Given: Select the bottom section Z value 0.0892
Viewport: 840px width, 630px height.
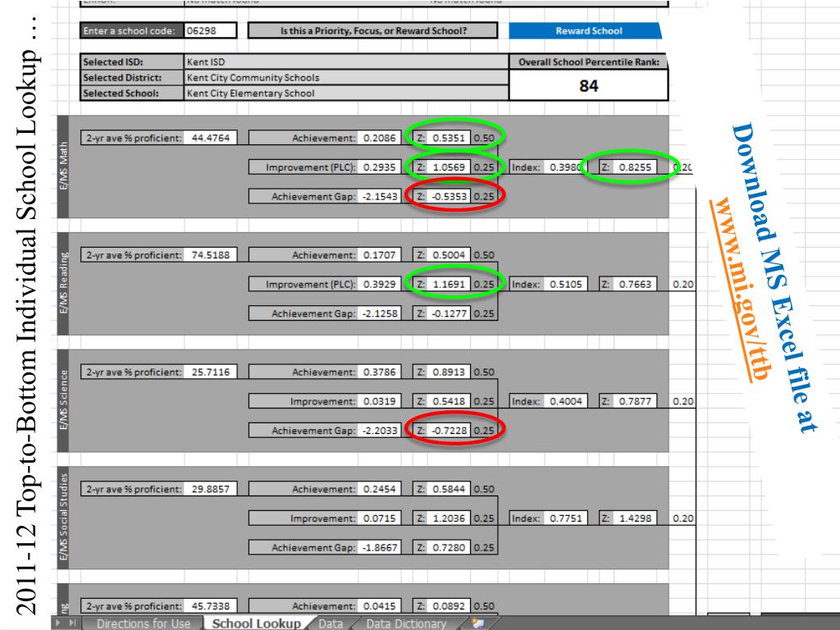Looking at the screenshot, I should coord(449,606).
